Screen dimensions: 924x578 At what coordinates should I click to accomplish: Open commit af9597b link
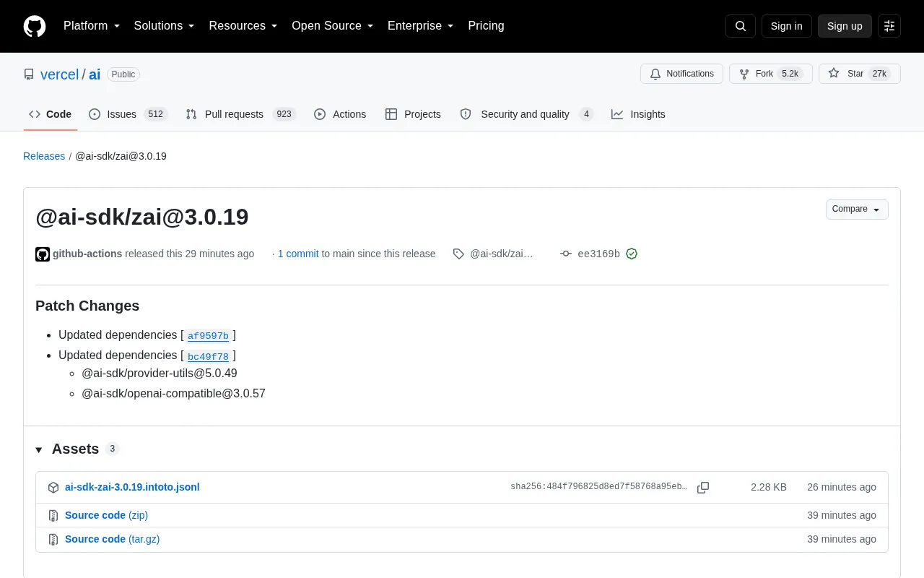pos(208,336)
